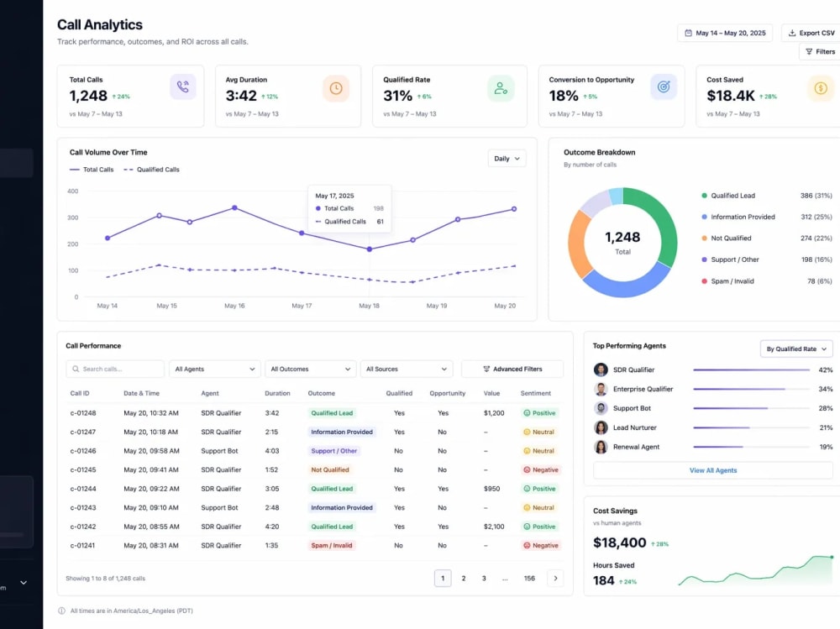Viewport: 840px width, 629px height.
Task: Open the All Sources filter dropdown
Action: click(x=407, y=370)
